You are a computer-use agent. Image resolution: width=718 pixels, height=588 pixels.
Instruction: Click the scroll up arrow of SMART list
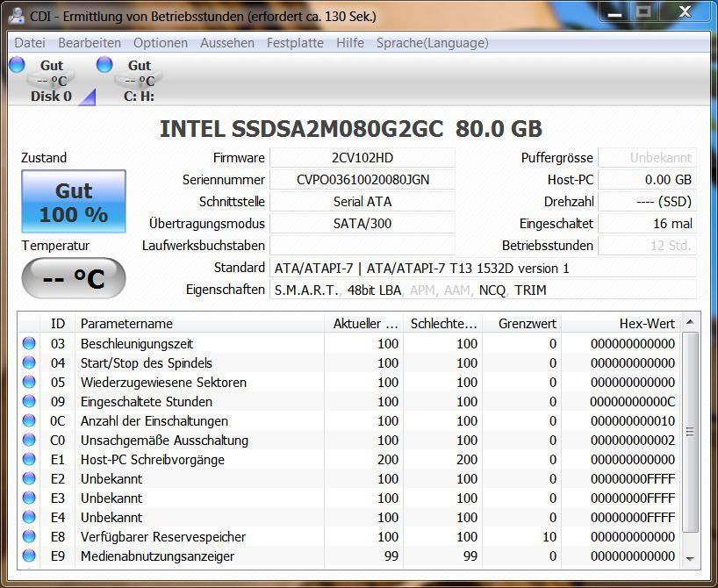click(690, 322)
